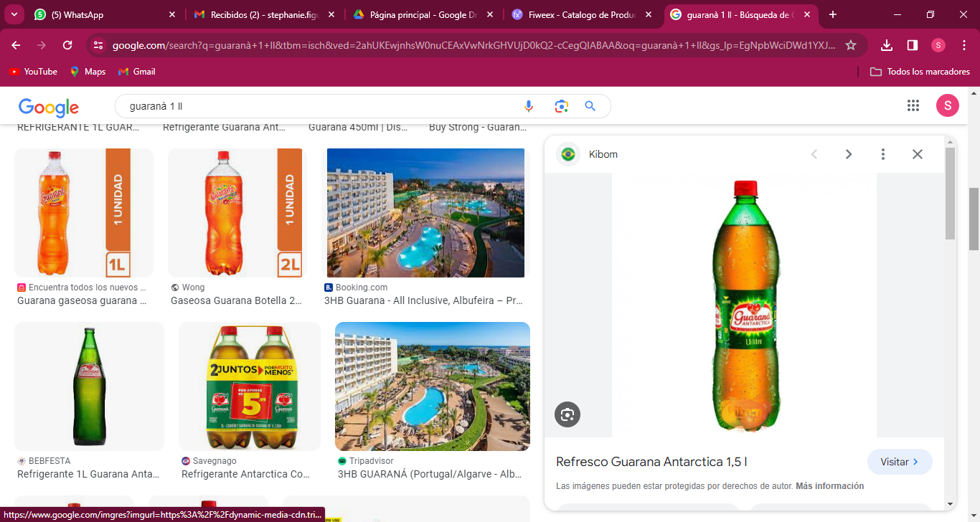Toggle the Chrome side panel
Viewport: 980px width, 522px height.
913,45
